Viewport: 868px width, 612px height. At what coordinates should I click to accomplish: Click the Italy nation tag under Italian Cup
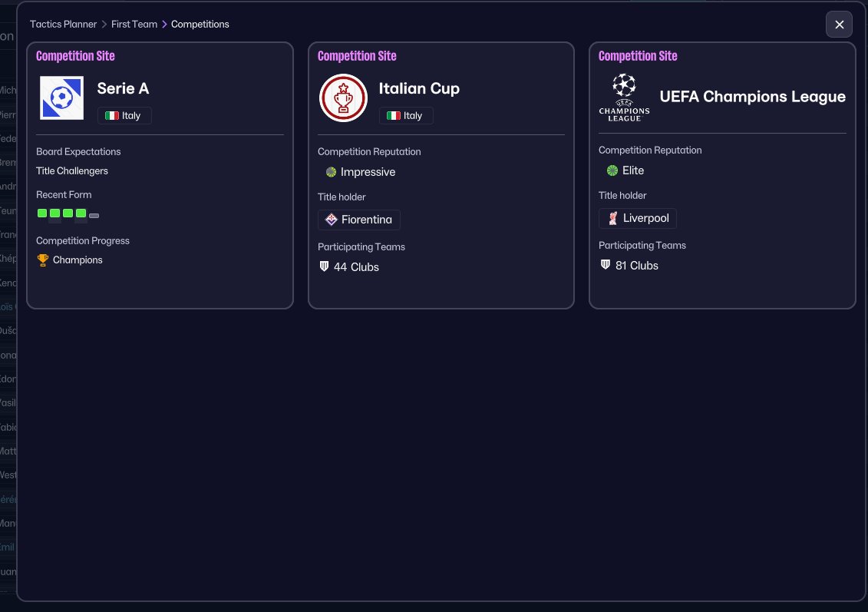pos(406,116)
